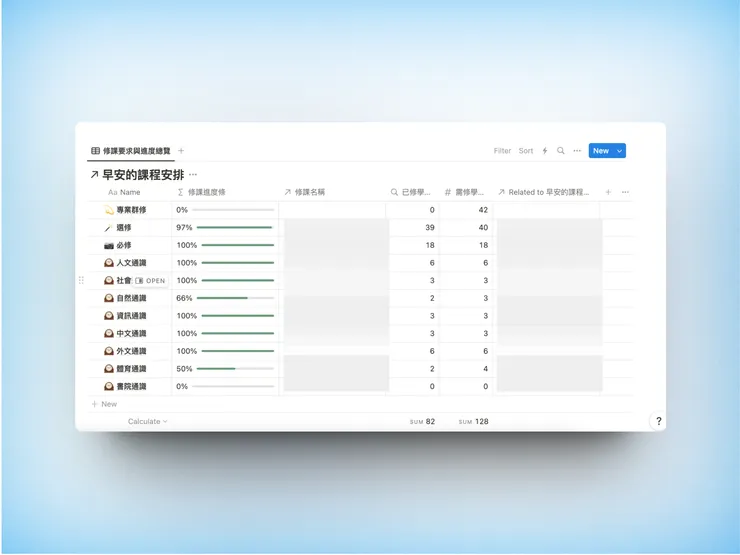This screenshot has height=555, width=740.
Task: Select the 體育通識 name cell
Action: [x=130, y=369]
